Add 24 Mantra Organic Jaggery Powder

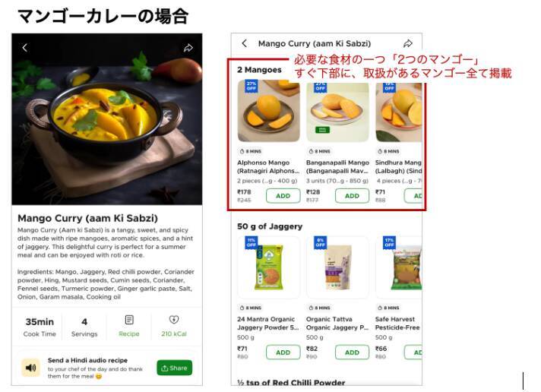pyautogui.click(x=283, y=352)
